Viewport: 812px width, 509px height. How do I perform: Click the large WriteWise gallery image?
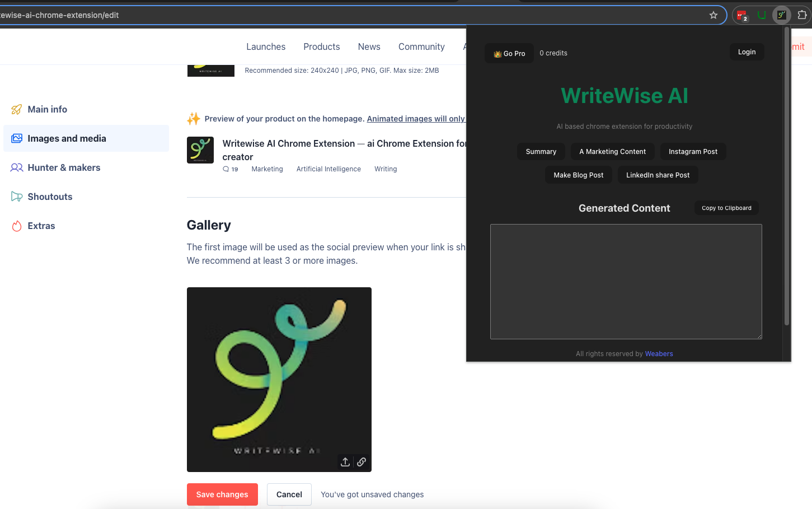click(x=279, y=380)
